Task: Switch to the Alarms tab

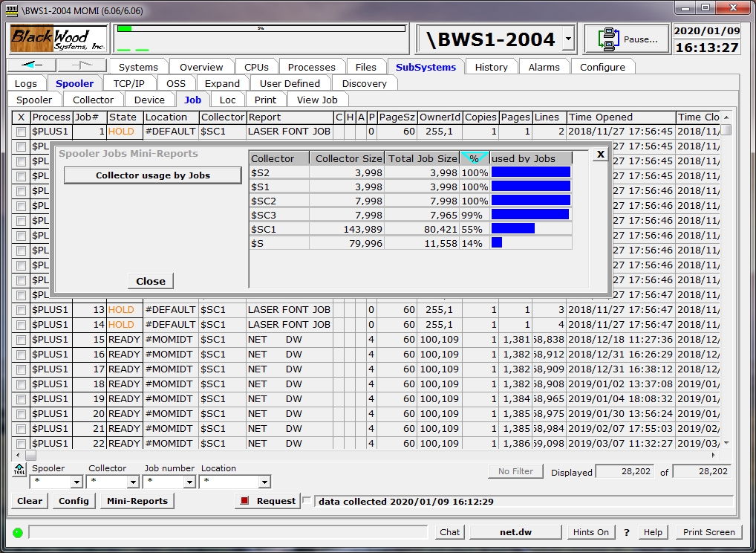Action: (544, 67)
